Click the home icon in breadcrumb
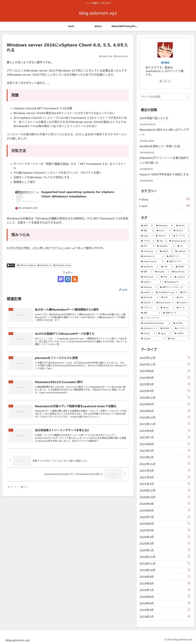This screenshot has height=644, width=196. click(x=9, y=487)
